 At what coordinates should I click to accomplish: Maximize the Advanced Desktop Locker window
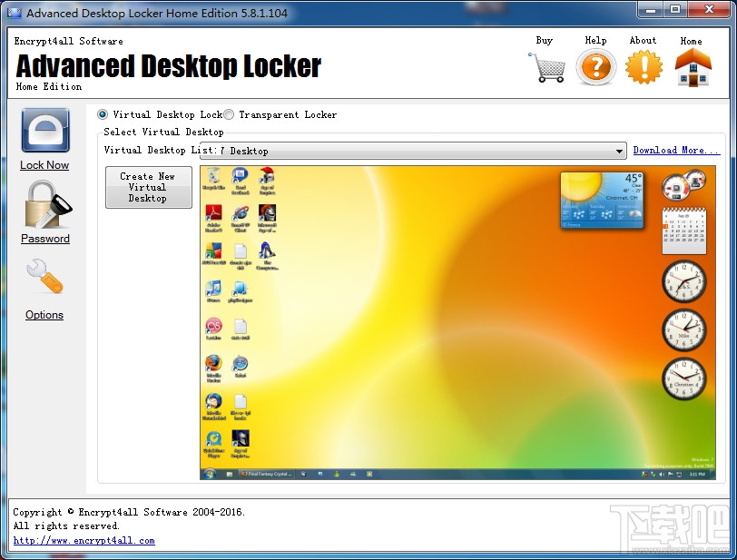pyautogui.click(x=675, y=9)
